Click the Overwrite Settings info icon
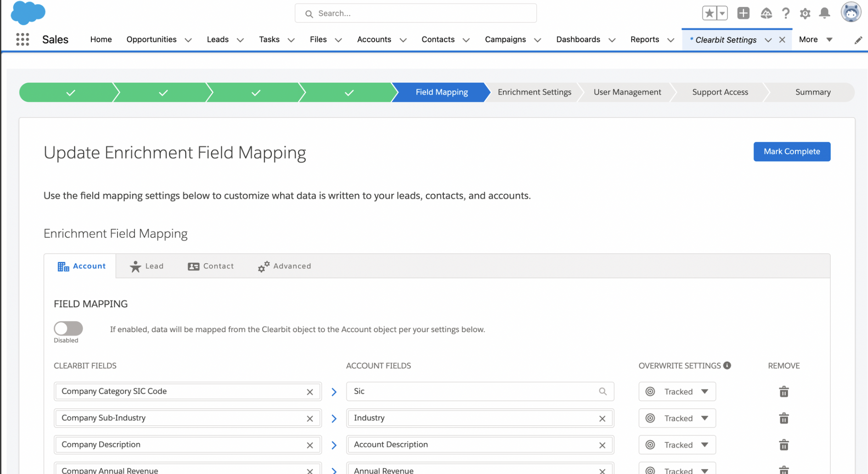Image resolution: width=868 pixels, height=474 pixels. point(727,366)
